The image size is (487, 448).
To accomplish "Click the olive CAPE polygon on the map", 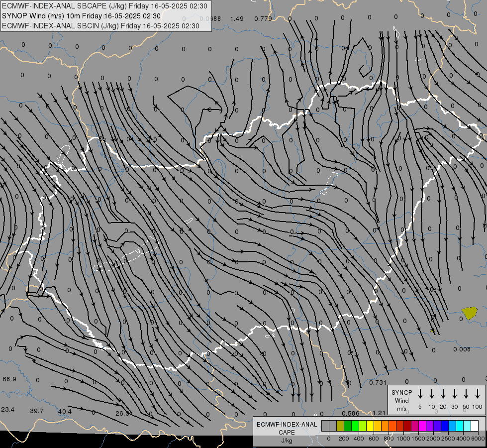I will click(x=470, y=313).
